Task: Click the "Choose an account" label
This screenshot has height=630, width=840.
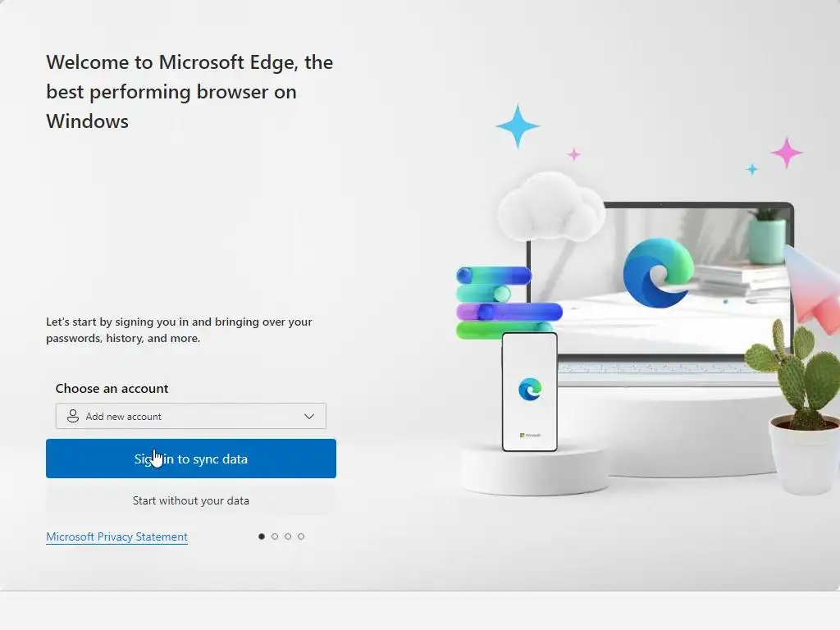Action: coord(112,388)
